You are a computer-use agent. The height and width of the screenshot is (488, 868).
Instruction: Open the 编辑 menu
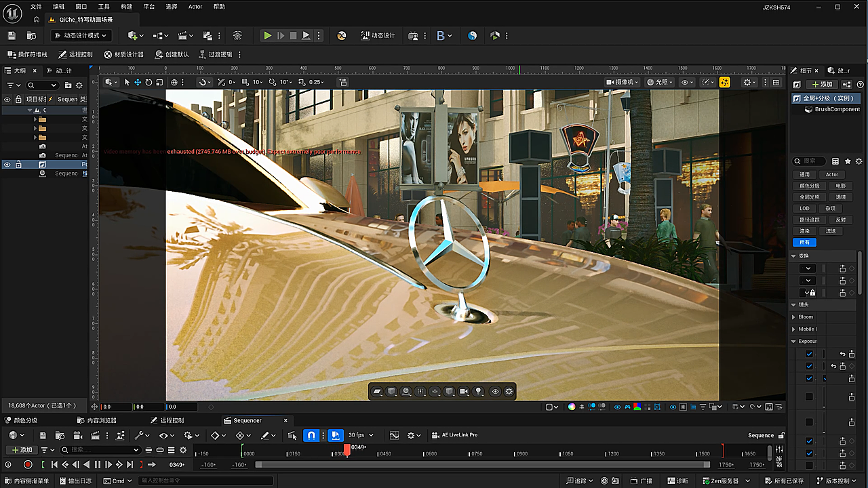pos(59,7)
